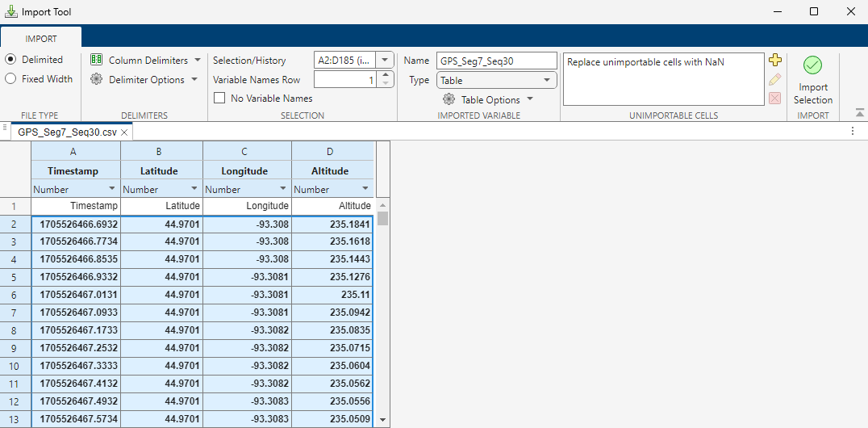This screenshot has height=428, width=868.
Task: Click the Delimiter Options gear icon
Action: (96, 79)
